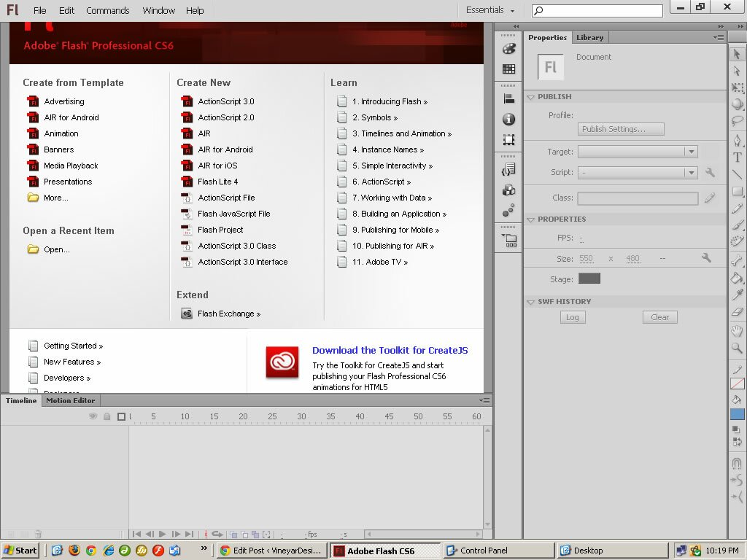Open the Components panel icon
Image resolution: width=747 pixels, height=560 pixels.
point(508,190)
